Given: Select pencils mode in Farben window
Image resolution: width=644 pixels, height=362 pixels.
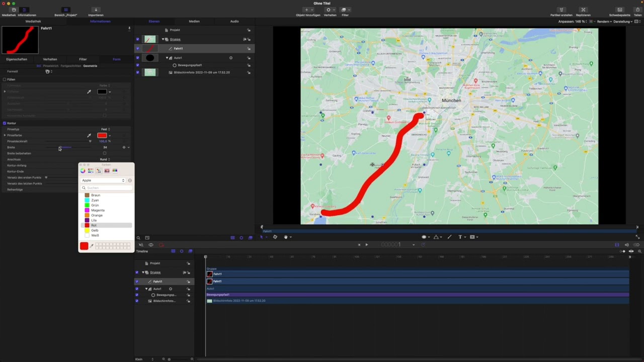Looking at the screenshot, I should click(115, 170).
